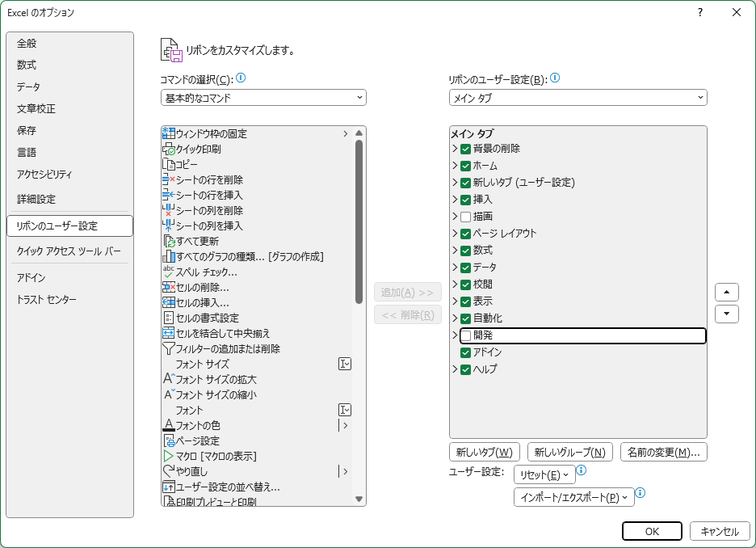This screenshot has width=756, height=548.
Task: Select the セルの書式設定 icon
Action: [168, 318]
